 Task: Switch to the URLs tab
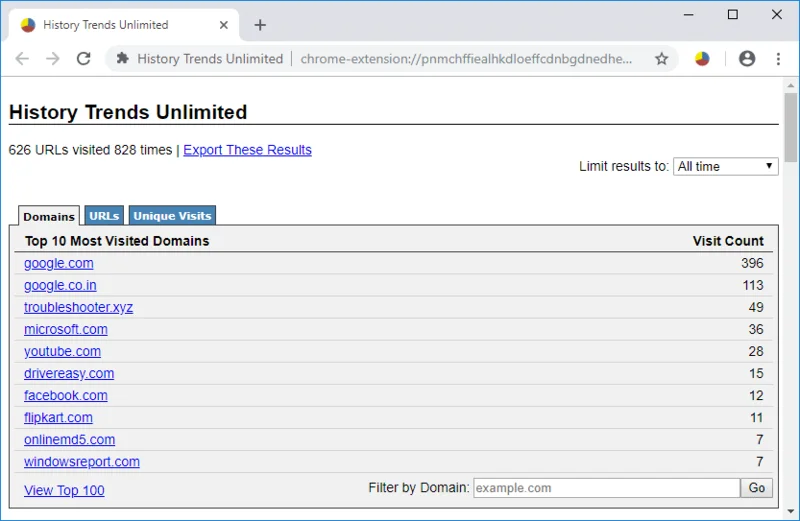pos(104,216)
